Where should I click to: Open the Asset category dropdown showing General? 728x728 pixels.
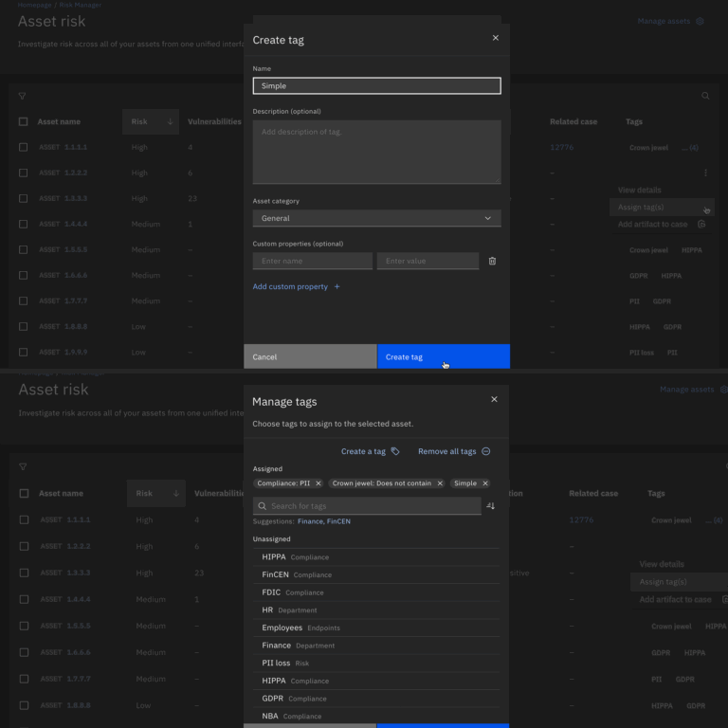[376, 218]
